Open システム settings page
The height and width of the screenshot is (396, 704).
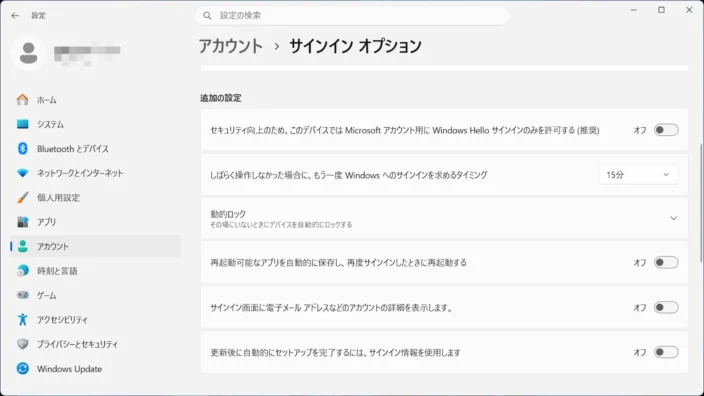[x=95, y=124]
